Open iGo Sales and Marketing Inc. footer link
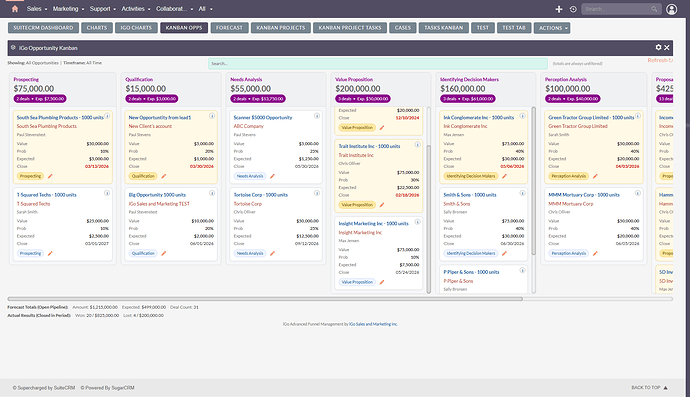Image resolution: width=690 pixels, height=397 pixels. click(x=373, y=324)
